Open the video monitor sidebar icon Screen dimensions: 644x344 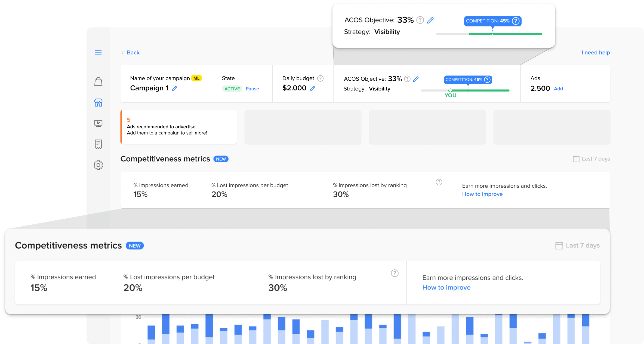[x=98, y=123]
